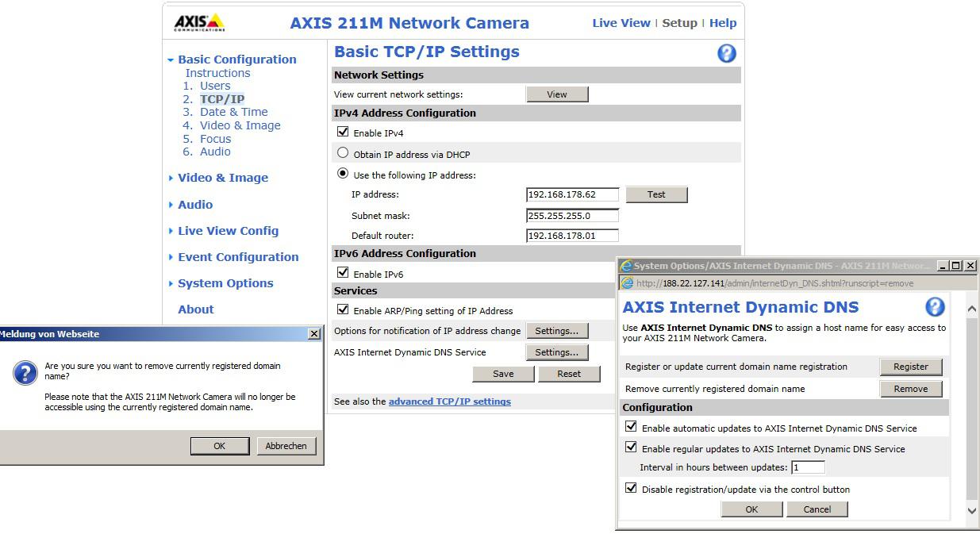Click View current network settings button
The height and width of the screenshot is (534, 980).
point(557,94)
